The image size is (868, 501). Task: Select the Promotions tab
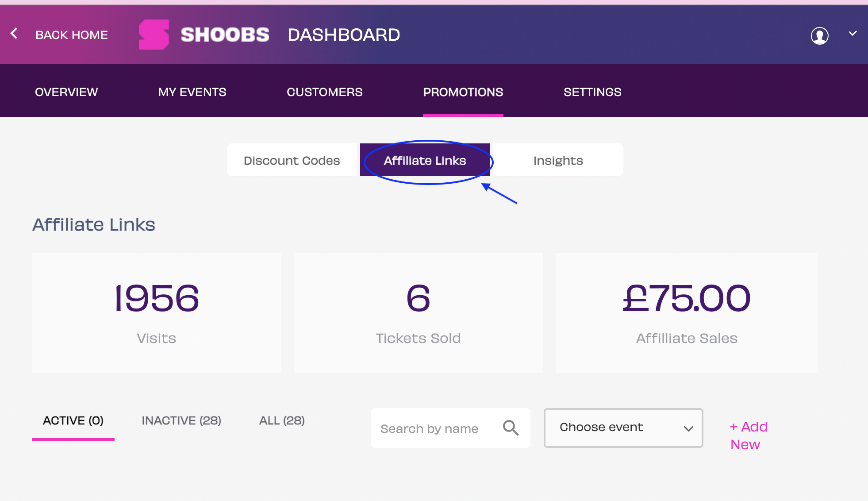click(x=463, y=92)
